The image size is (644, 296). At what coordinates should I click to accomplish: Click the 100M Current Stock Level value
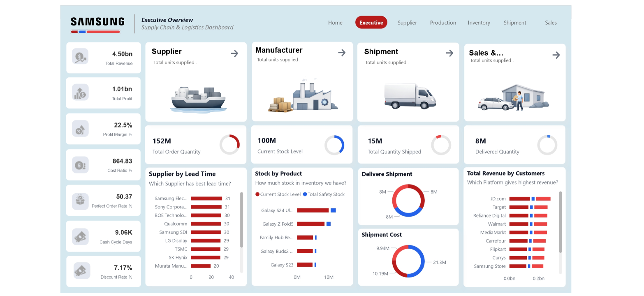coord(266,141)
